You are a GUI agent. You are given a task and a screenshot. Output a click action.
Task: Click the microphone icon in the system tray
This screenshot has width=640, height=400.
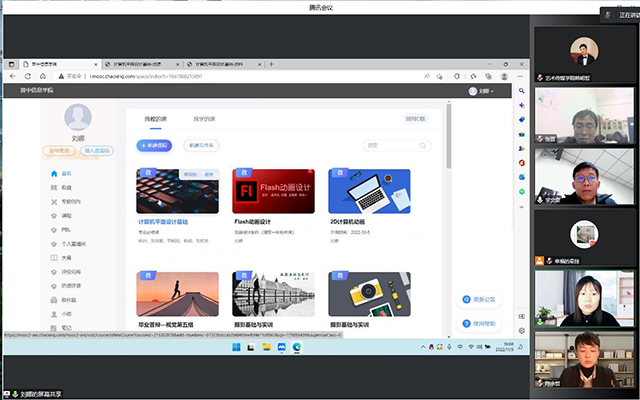click(449, 347)
